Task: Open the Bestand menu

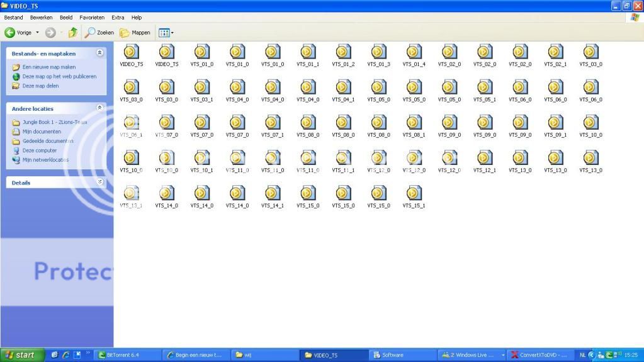Action: (x=13, y=18)
